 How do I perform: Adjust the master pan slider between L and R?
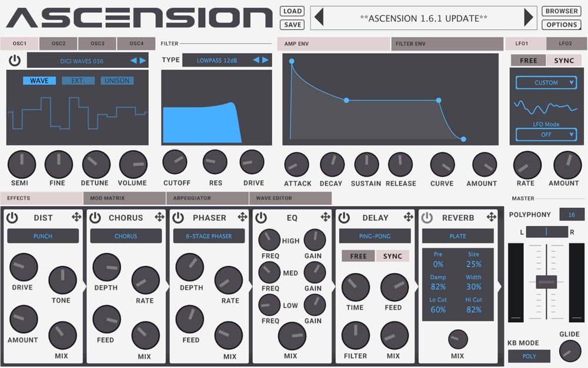click(x=547, y=231)
